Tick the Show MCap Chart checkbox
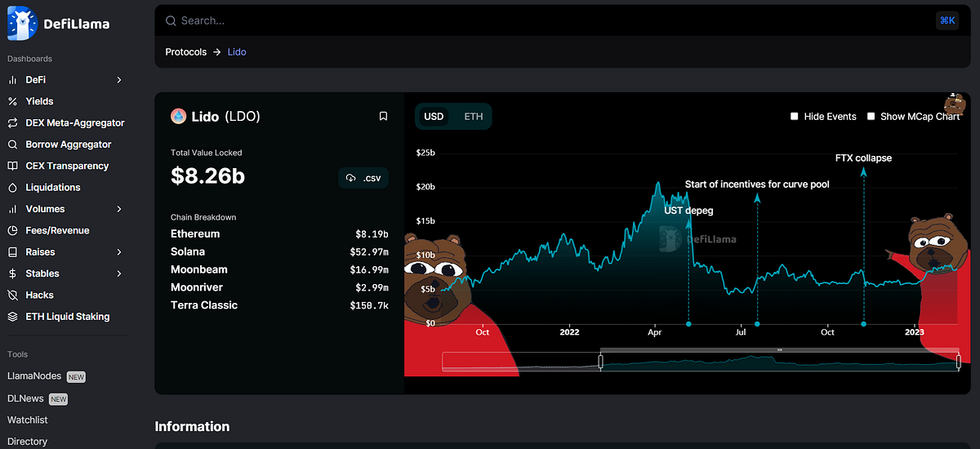Viewport: 980px width, 449px height. click(x=871, y=117)
